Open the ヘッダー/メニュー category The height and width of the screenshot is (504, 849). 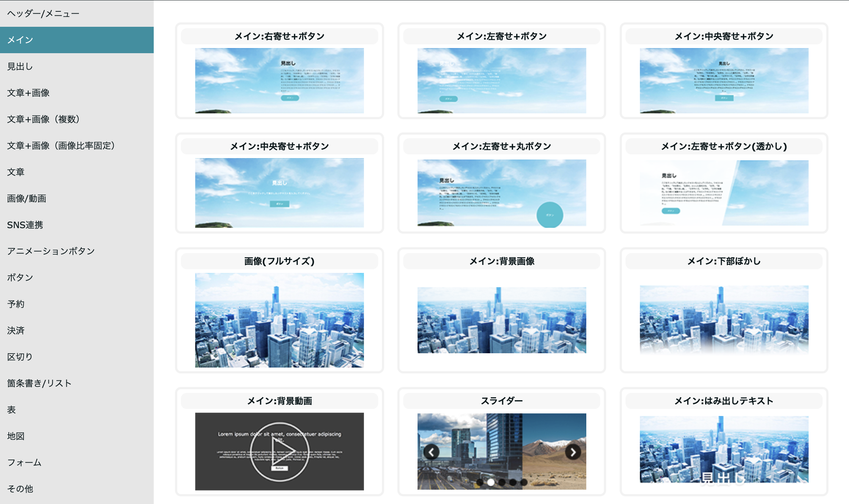pos(43,14)
